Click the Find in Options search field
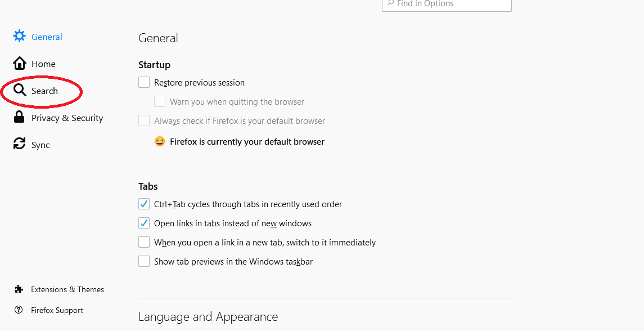 tap(450, 4)
